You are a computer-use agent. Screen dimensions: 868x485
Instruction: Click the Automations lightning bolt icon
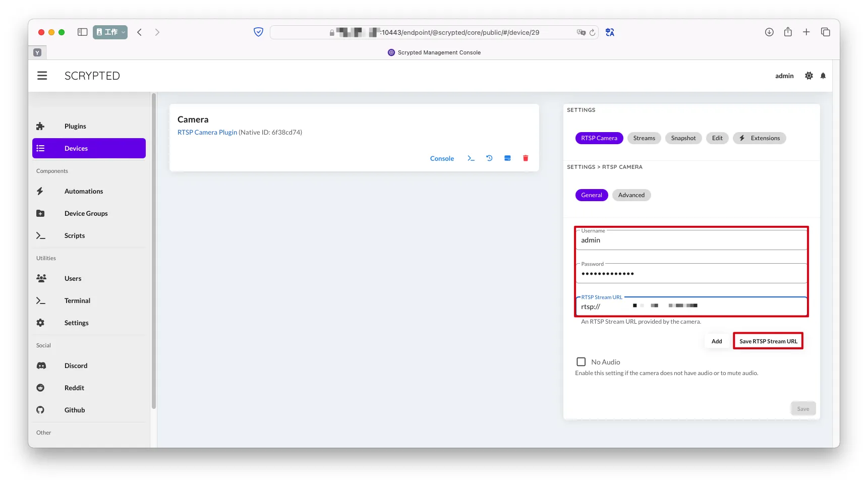(40, 191)
